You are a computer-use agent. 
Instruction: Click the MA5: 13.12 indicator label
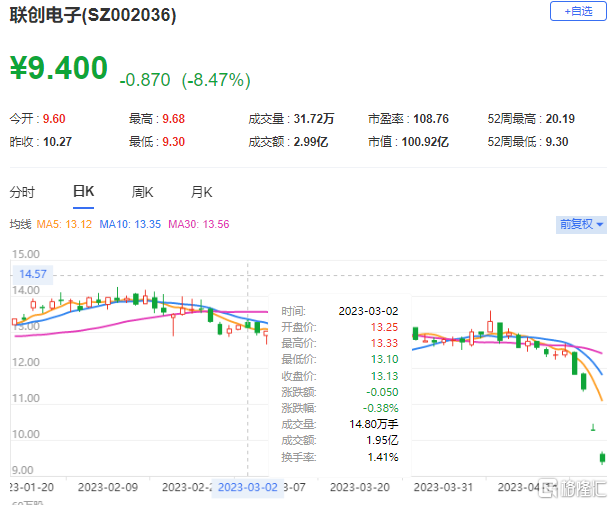point(64,224)
